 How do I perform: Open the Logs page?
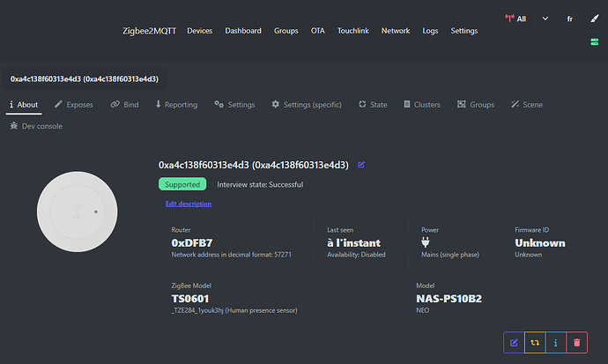[430, 31]
